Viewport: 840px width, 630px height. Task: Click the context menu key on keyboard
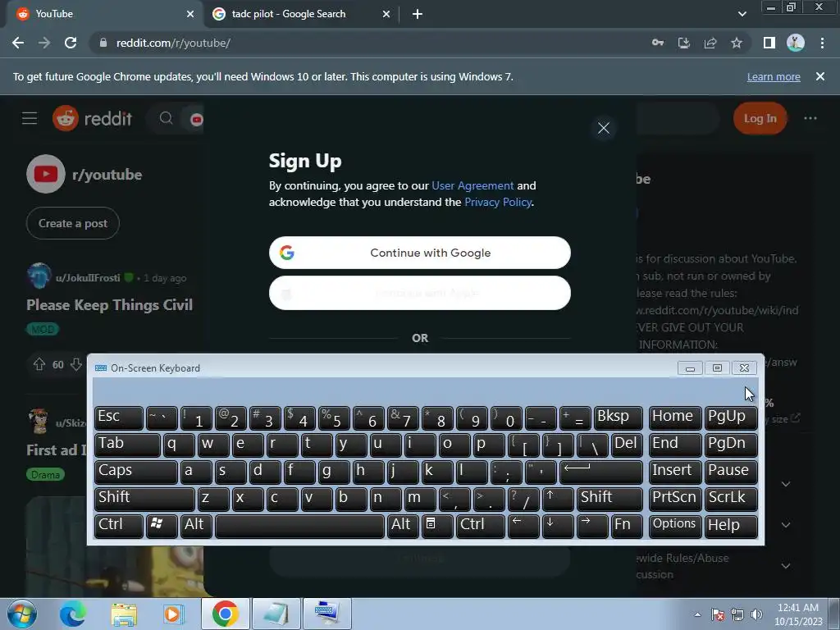(x=437, y=526)
